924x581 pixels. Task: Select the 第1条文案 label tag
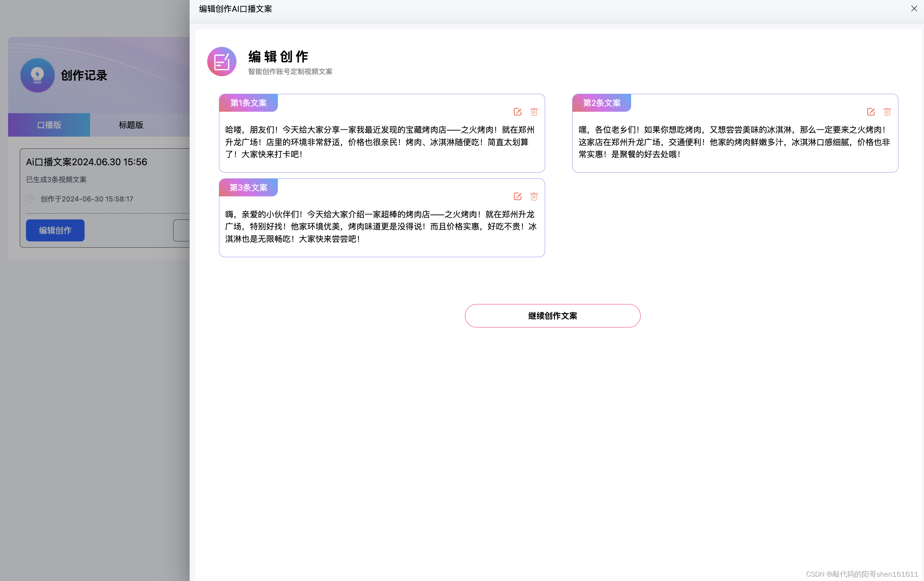click(248, 103)
